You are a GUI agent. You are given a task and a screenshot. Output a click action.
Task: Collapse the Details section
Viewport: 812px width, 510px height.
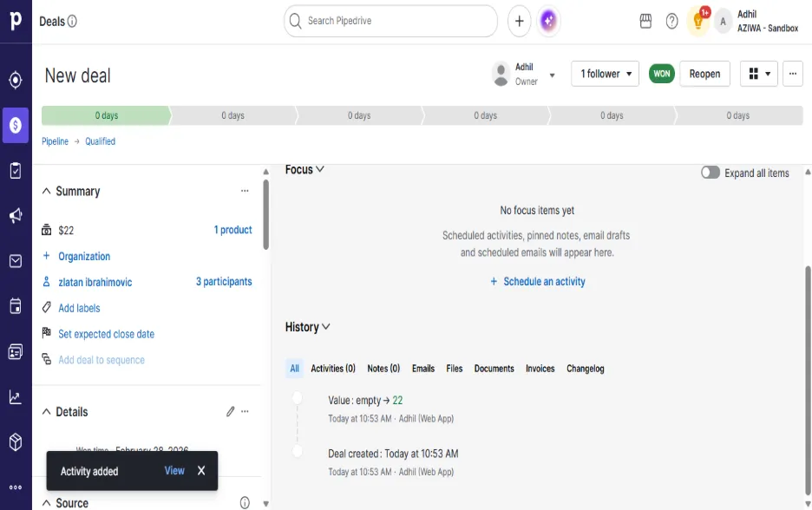(47, 412)
